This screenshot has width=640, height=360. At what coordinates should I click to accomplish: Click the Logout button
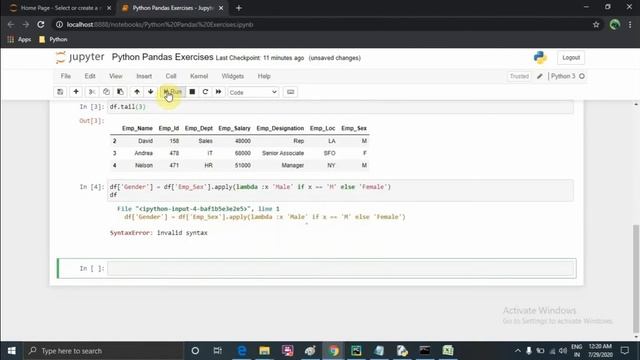point(571,58)
